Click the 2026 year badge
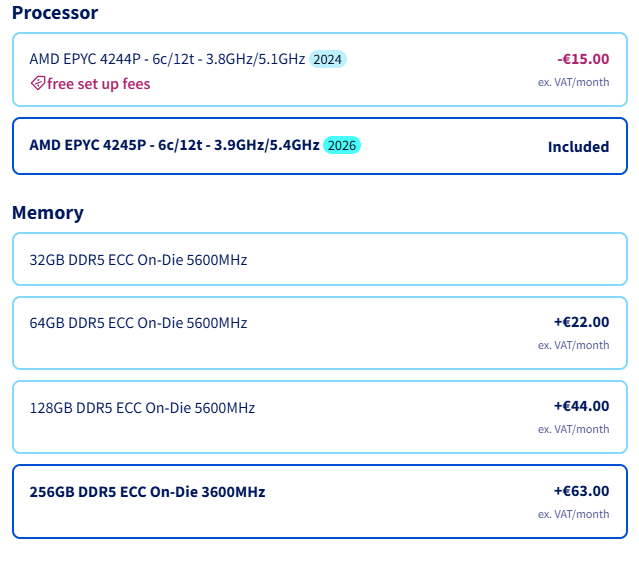Image resolution: width=639 pixels, height=562 pixels. pyautogui.click(x=342, y=146)
